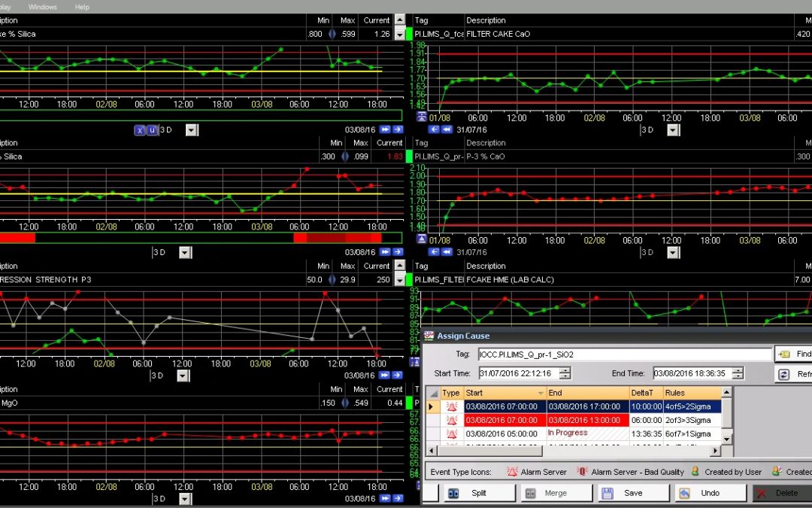Click the red event segment at left of Silica event bar

(x=17, y=238)
